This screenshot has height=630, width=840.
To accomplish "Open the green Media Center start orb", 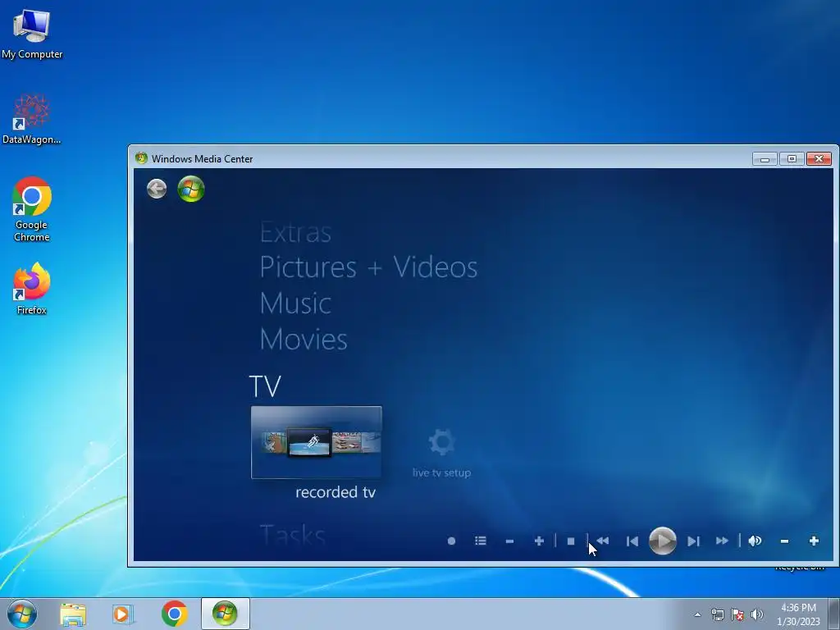I will [x=191, y=189].
